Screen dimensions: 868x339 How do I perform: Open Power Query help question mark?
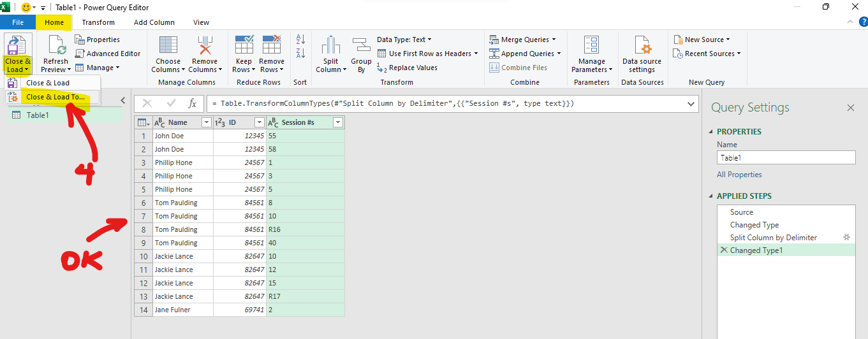862,22
